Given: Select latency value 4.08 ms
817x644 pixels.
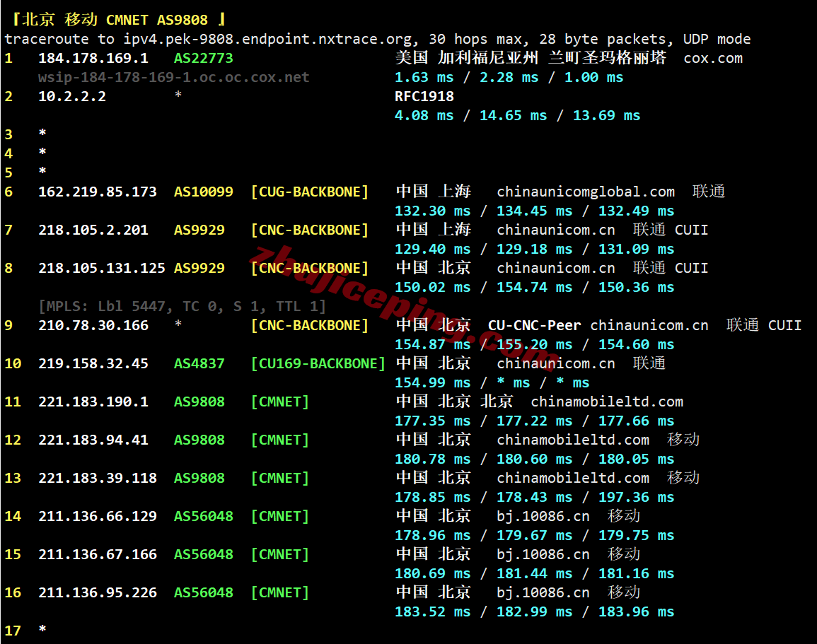Looking at the screenshot, I should click(424, 115).
